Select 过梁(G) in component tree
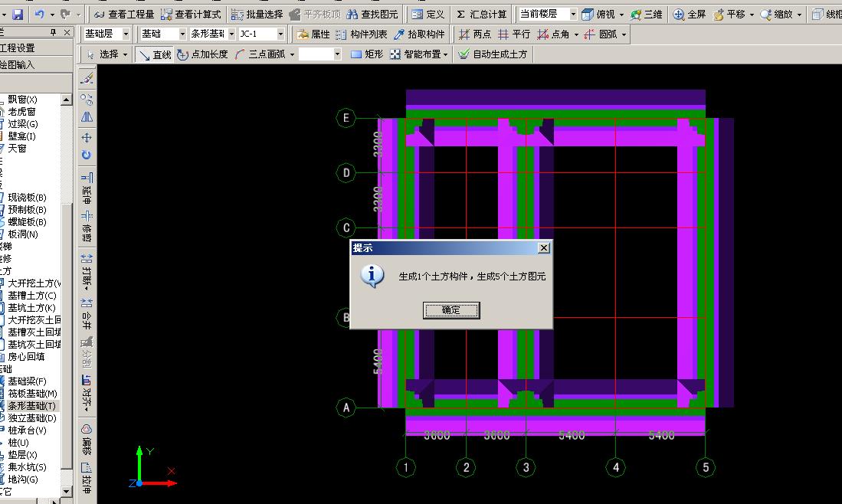842x504 pixels. (22, 123)
